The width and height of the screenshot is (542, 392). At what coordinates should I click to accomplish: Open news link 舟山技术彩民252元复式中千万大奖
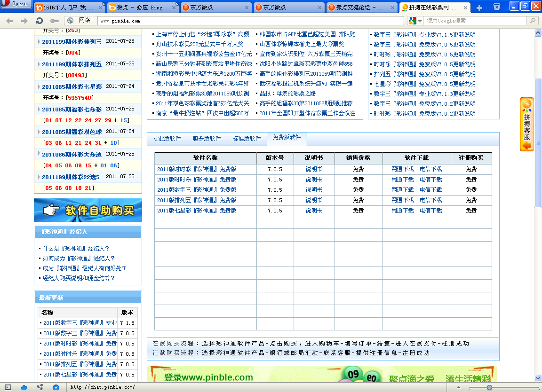tap(200, 44)
